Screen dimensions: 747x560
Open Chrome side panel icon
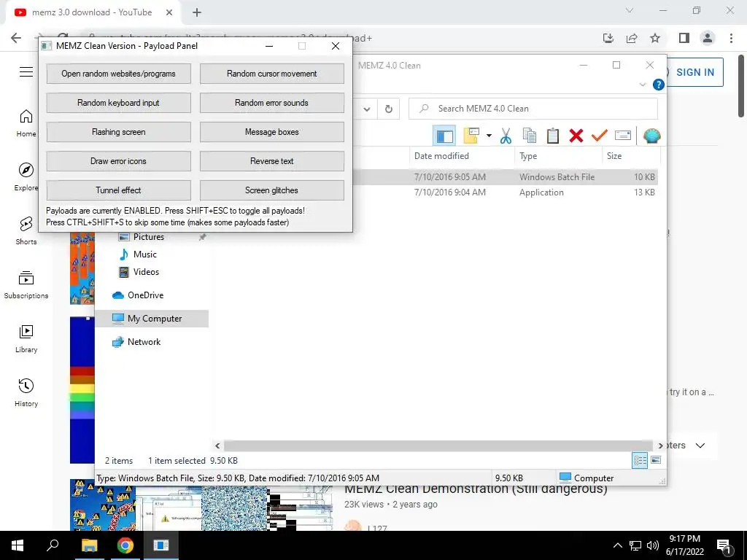[x=684, y=38]
